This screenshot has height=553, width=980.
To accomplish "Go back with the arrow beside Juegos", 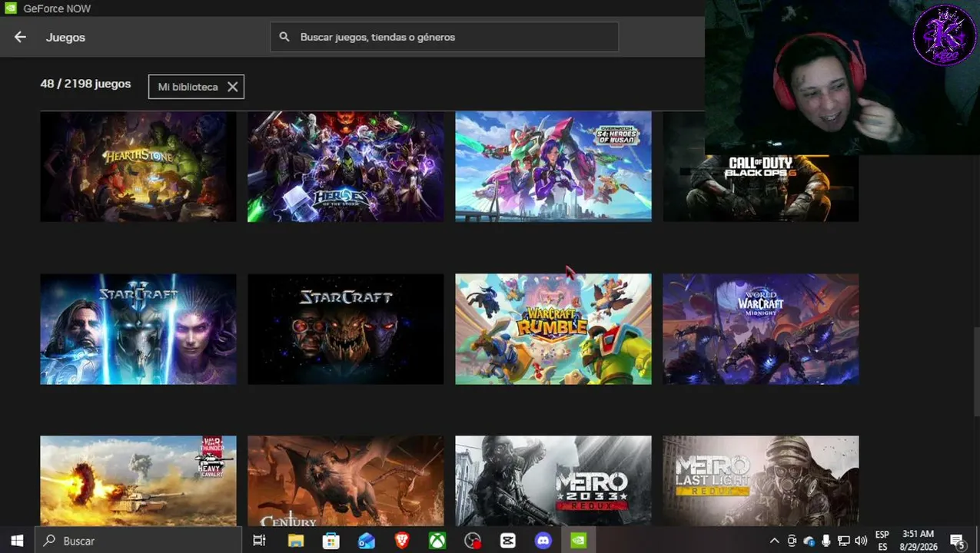I will (x=20, y=37).
